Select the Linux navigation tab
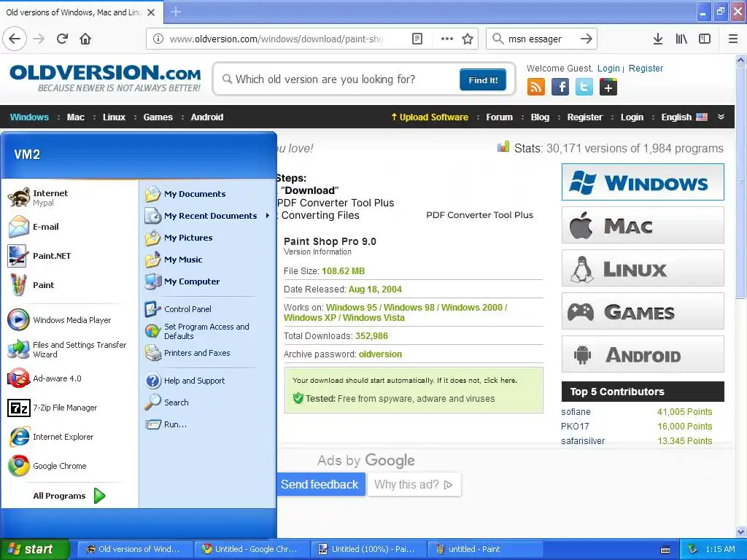The width and height of the screenshot is (747, 560). coord(114,117)
